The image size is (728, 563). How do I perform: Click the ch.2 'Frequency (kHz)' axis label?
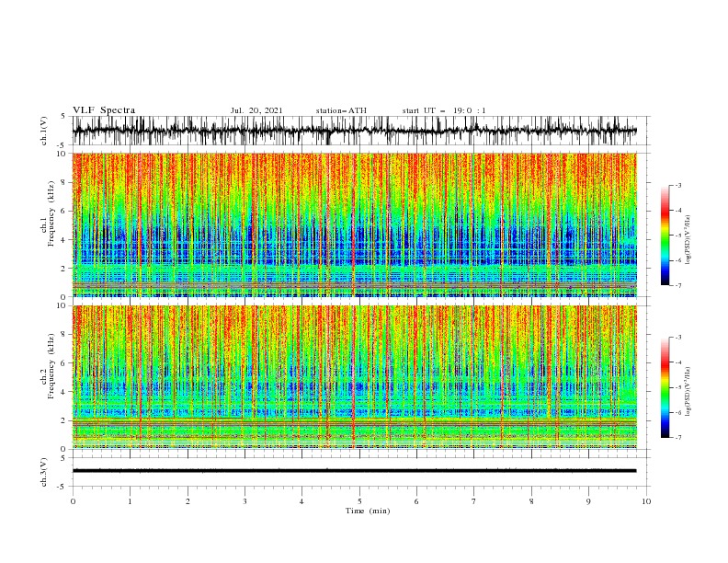point(51,366)
